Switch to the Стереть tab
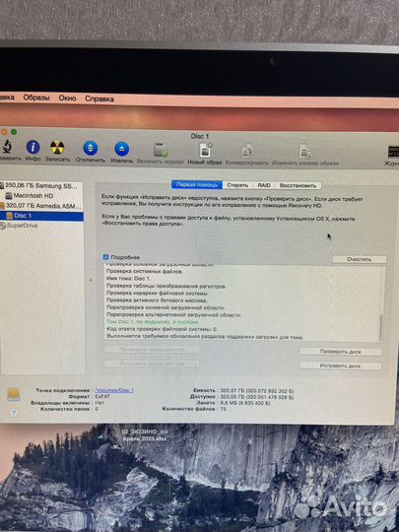399x532 pixels. pos(237,185)
